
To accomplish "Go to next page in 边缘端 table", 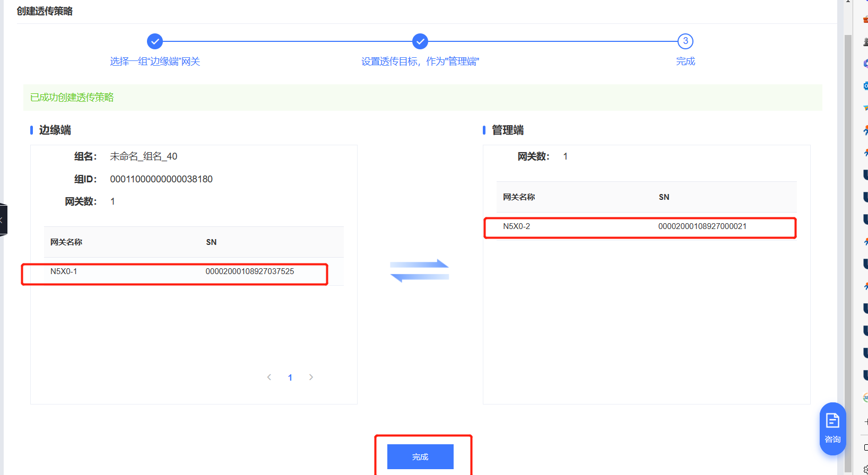I will tap(311, 377).
